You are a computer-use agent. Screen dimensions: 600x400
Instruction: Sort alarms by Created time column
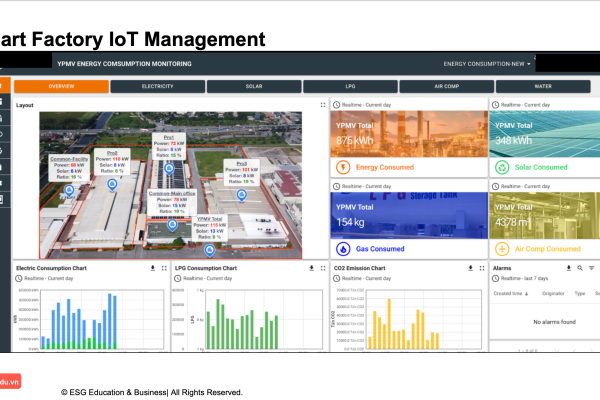(509, 293)
